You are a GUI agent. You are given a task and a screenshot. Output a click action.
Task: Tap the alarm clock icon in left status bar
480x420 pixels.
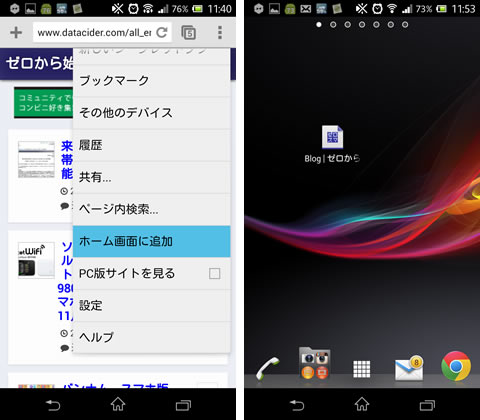(134, 9)
